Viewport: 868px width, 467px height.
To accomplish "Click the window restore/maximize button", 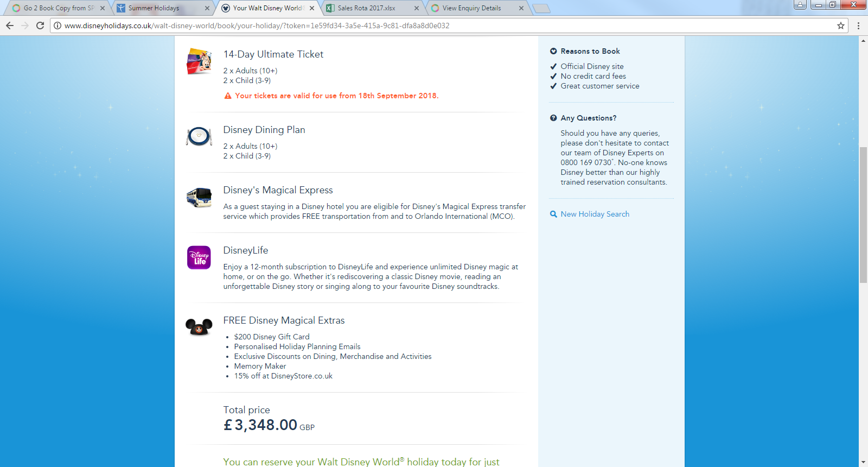I will coord(833,5).
